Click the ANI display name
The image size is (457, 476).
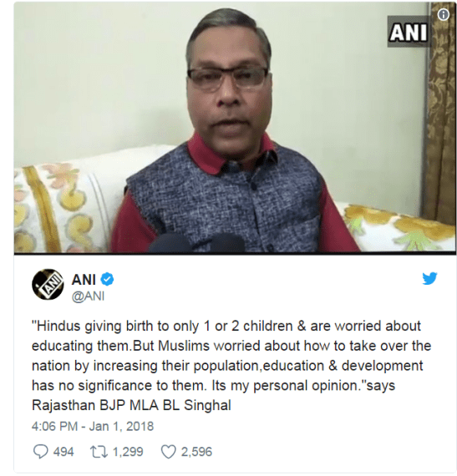(x=84, y=279)
